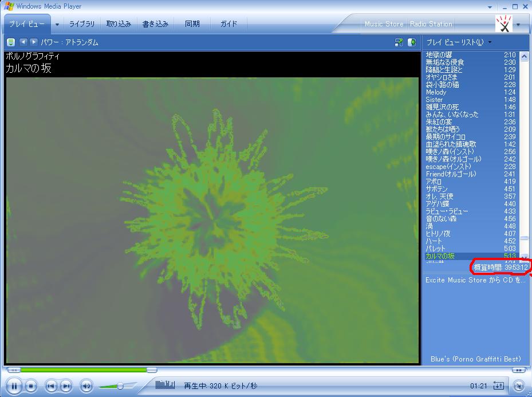Open Excite Music Store から CD link
Image resolution: width=532 pixels, height=397 pixels.
coord(475,280)
